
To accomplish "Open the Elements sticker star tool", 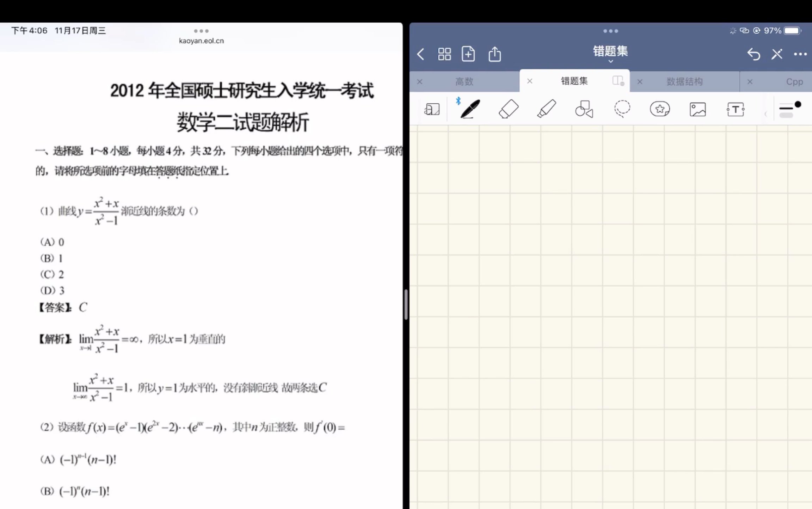I will point(660,109).
